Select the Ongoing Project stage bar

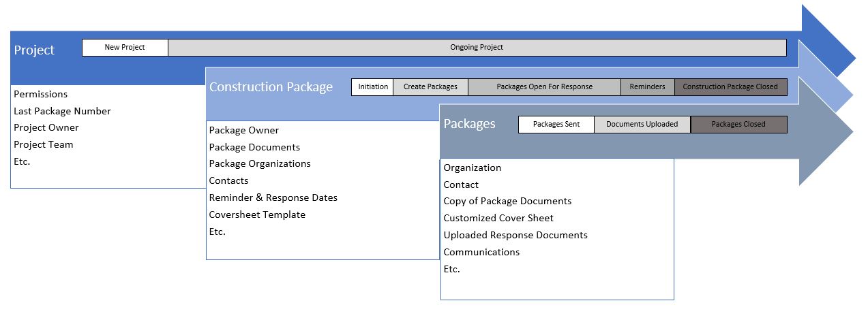coord(477,48)
